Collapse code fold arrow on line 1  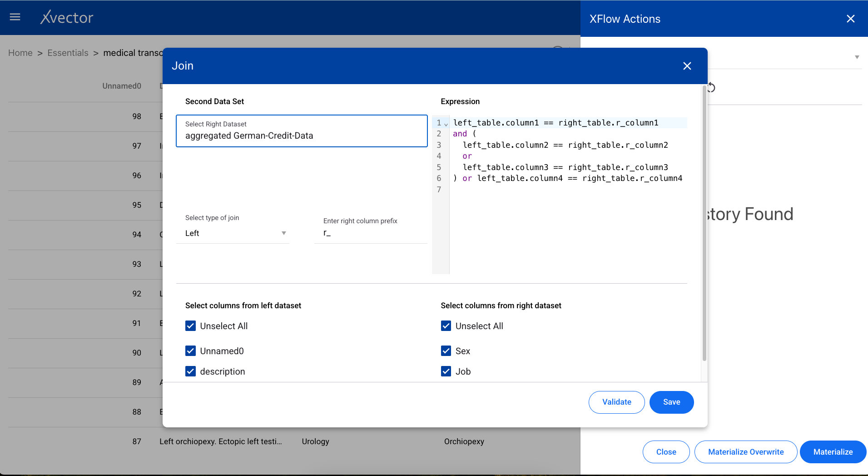(446, 124)
